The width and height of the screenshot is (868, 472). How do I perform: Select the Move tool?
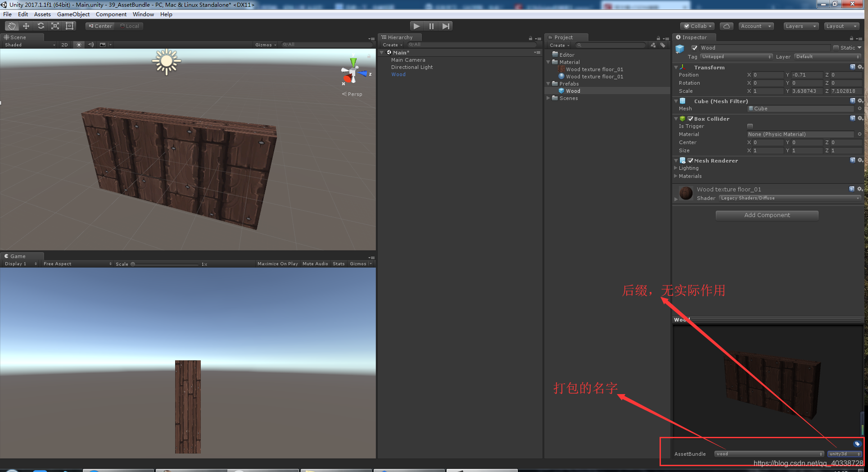click(26, 26)
